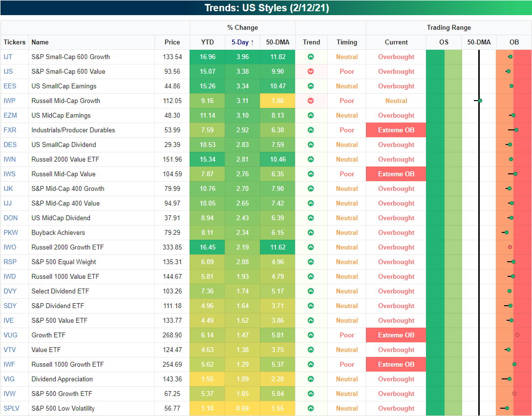Sort by the YTD column header
This screenshot has width=532, height=416.
[x=207, y=42]
